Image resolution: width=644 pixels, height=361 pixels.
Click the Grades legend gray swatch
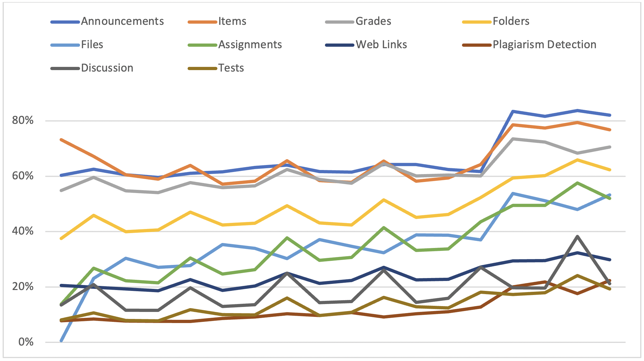(x=340, y=22)
